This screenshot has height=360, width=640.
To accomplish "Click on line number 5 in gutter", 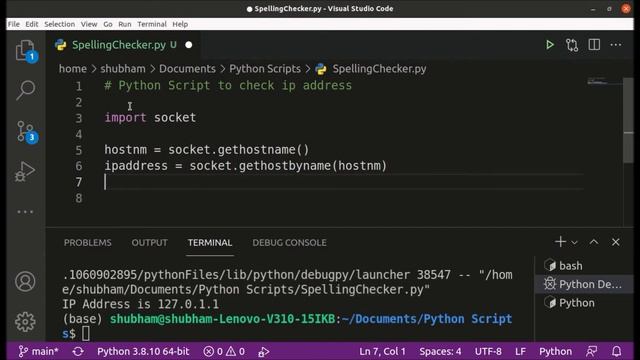I will click(79, 150).
